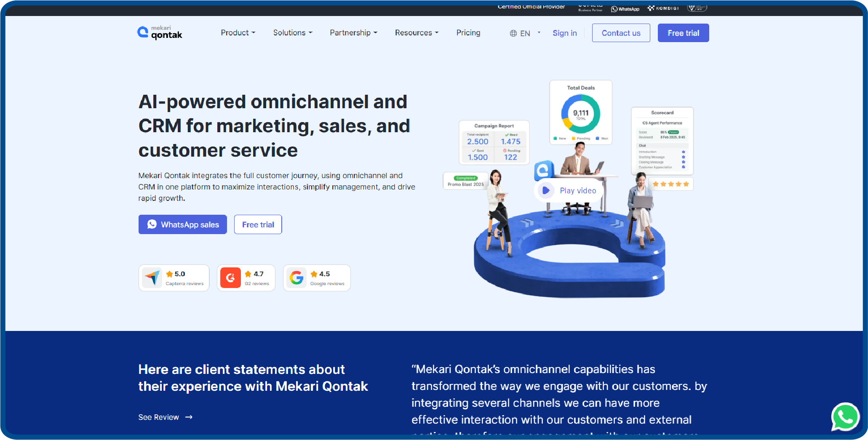Open the EN language selector
This screenshot has height=440, width=868.
pyautogui.click(x=525, y=33)
